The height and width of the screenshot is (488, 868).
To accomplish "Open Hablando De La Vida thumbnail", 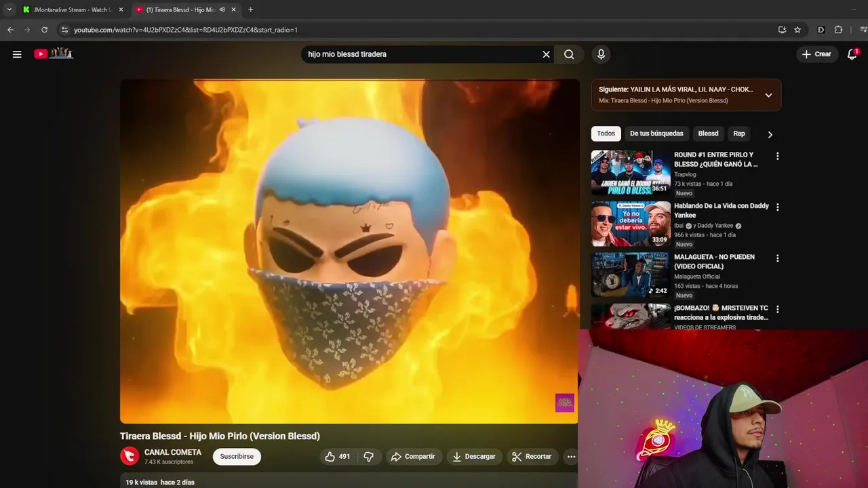I will (631, 224).
